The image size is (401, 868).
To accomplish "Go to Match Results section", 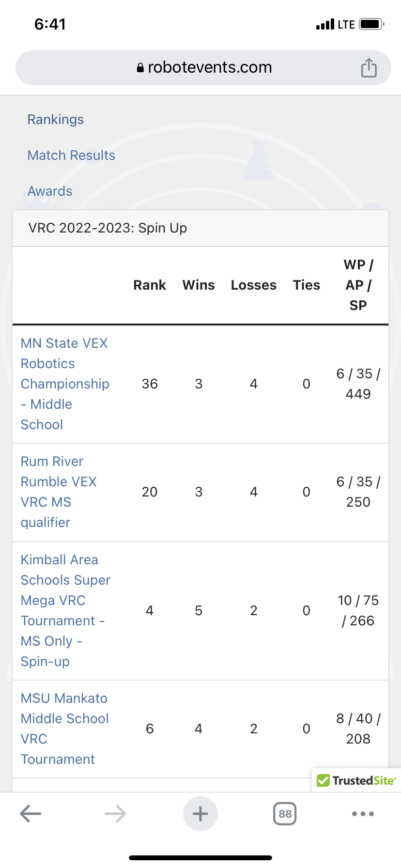I will tap(71, 155).
